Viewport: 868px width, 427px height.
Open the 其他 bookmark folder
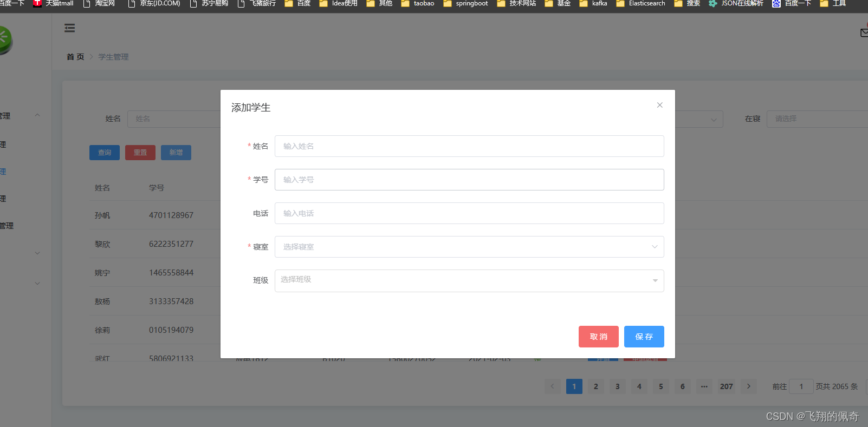(379, 3)
